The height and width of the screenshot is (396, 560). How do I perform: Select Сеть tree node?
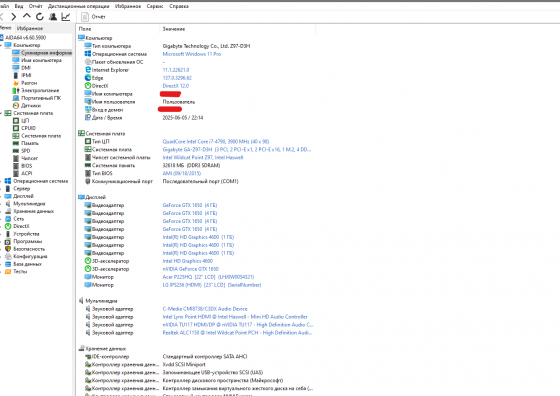click(x=18, y=219)
